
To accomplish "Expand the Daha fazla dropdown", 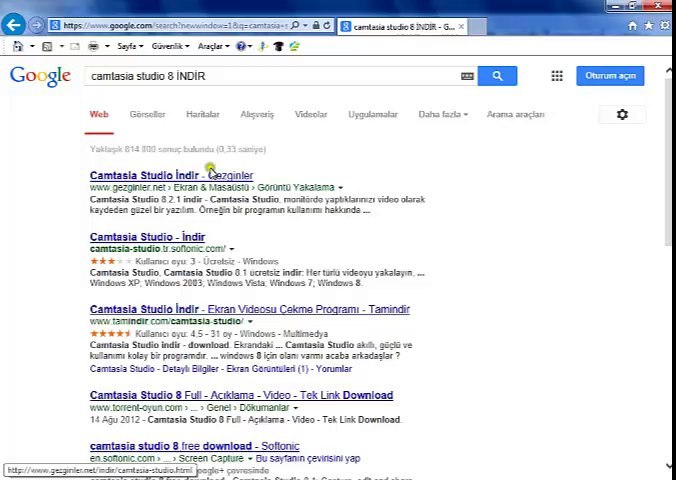I will (x=443, y=114).
